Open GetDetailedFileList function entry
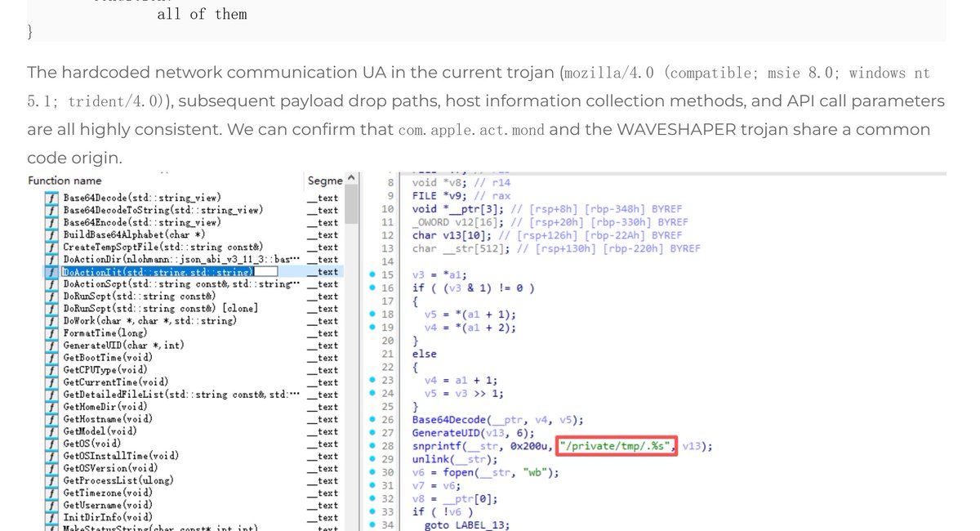Screen dimensions: 980x531 pyautogui.click(x=181, y=395)
